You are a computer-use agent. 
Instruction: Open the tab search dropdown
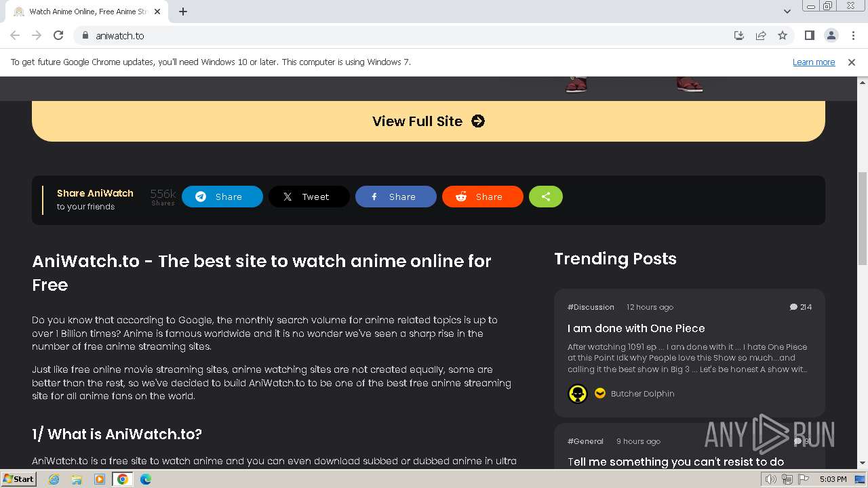[x=787, y=12]
